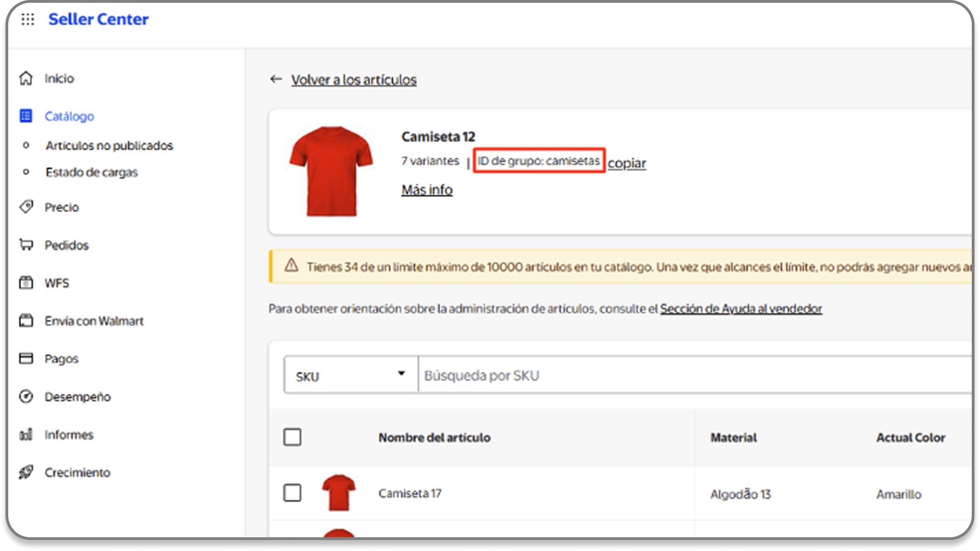Screen dimensions: 980x551
Task: Click the back arrow icon
Action: (276, 79)
